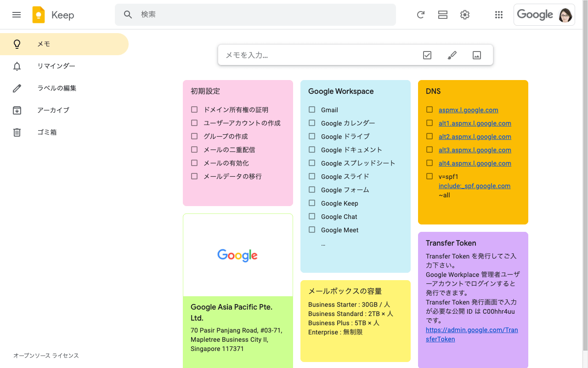Image resolution: width=588 pixels, height=368 pixels.
Task: Open the alt2.aspmx.l.google.com link
Action: tap(475, 137)
